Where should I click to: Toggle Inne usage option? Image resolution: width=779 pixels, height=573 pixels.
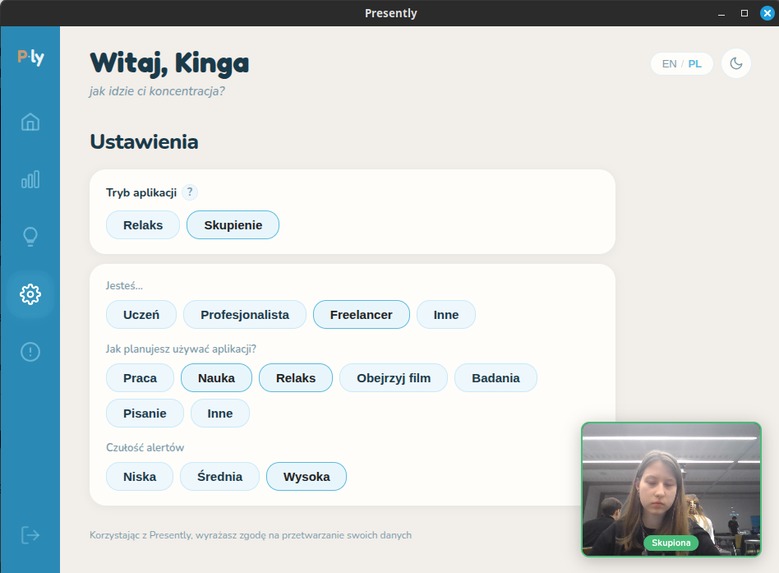click(x=220, y=413)
